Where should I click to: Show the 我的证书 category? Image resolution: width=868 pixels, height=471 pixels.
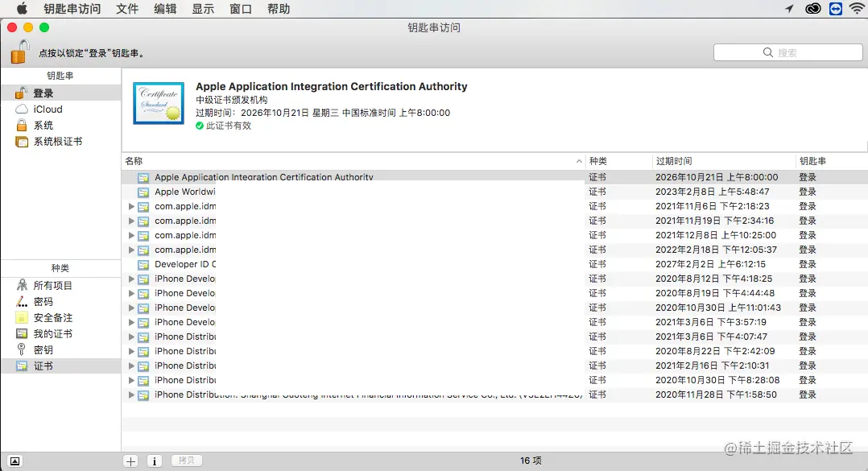pos(61,333)
